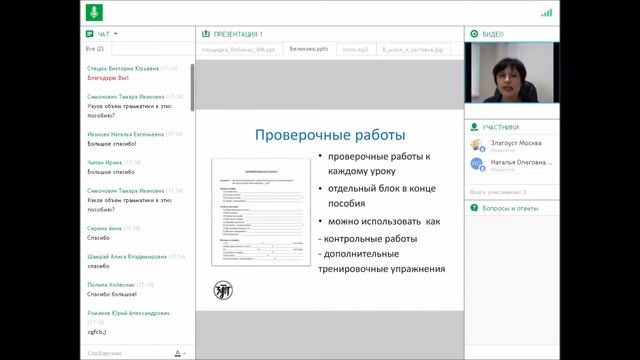Switch to the .jpg image file tab
Viewport: 640px width, 360px height.
[x=413, y=49]
